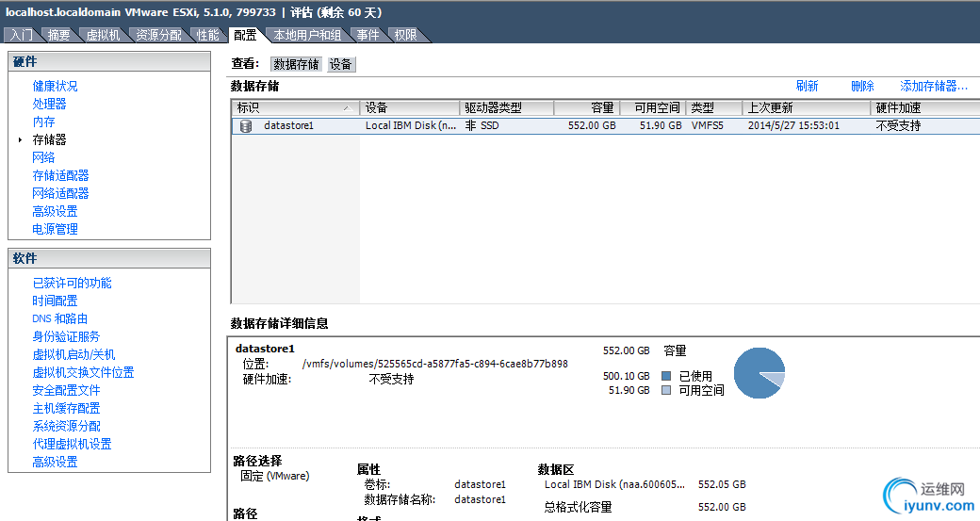Click the 非 SSD drive type cell
Screen dimensions: 980x521
click(x=482, y=125)
